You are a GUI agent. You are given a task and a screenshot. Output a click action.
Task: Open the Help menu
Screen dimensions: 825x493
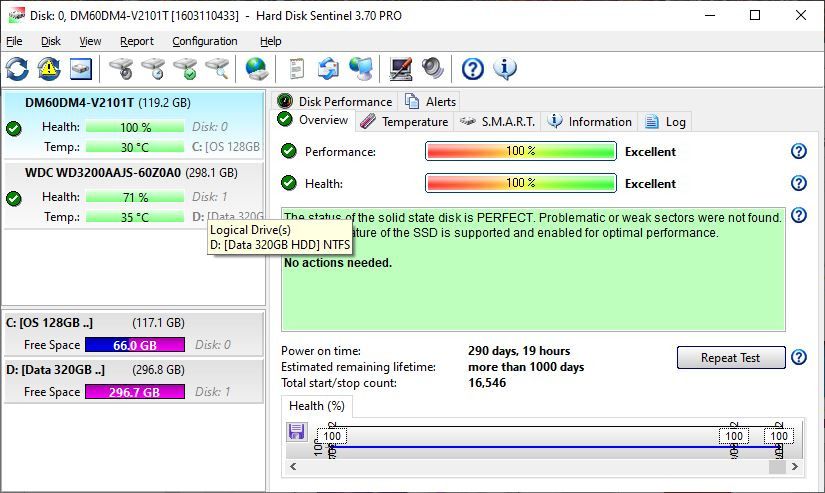click(270, 41)
